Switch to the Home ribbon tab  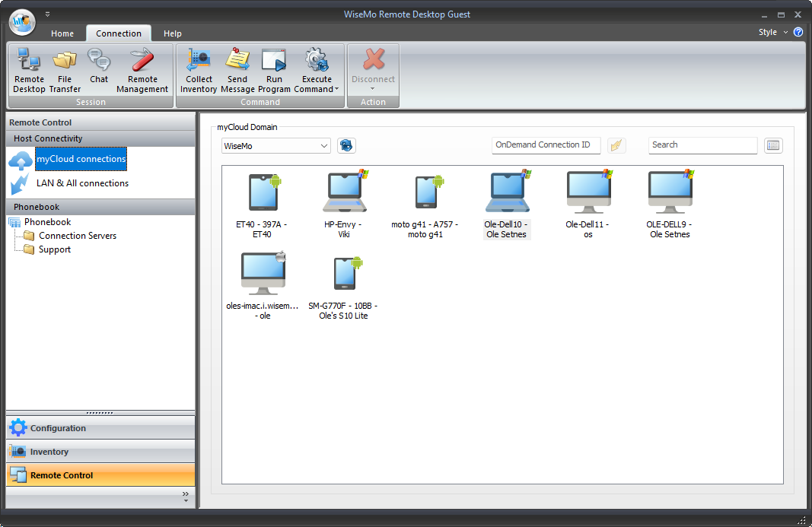[x=62, y=33]
